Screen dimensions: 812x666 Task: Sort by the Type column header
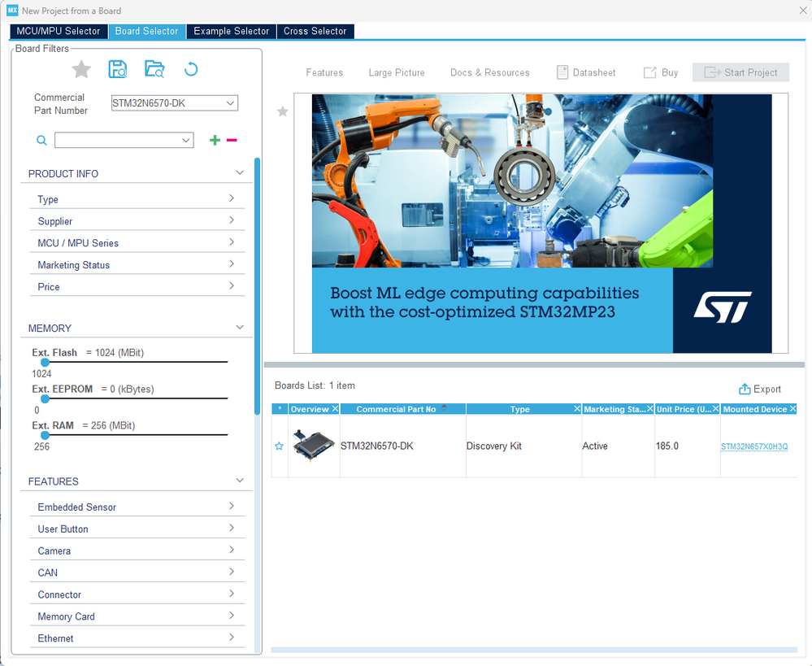pos(519,409)
